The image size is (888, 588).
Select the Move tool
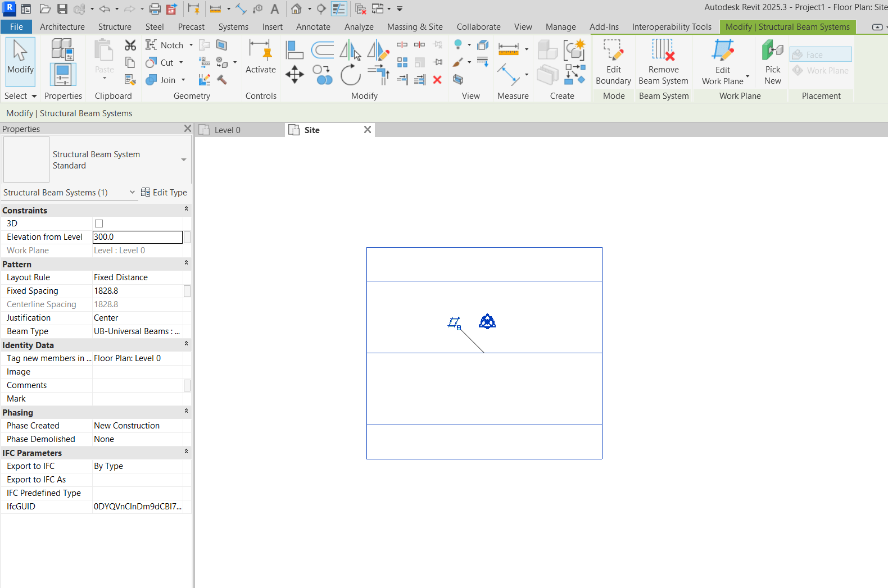point(295,74)
